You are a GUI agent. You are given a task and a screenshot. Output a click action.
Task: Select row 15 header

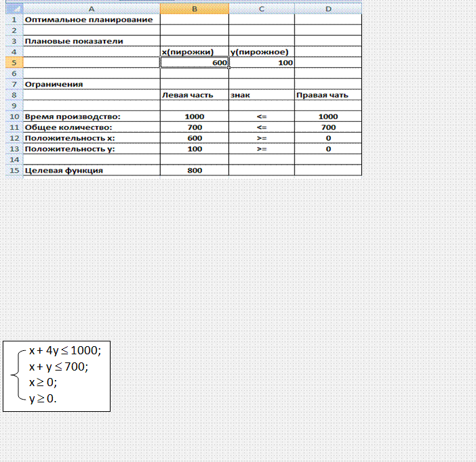[x=15, y=171]
